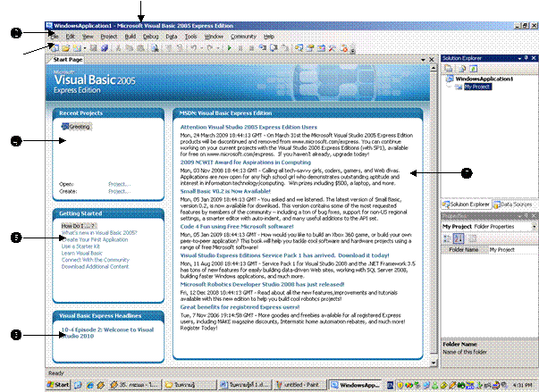
Task: Toggle Alphabetical sort in Properties panel
Action: [459, 238]
